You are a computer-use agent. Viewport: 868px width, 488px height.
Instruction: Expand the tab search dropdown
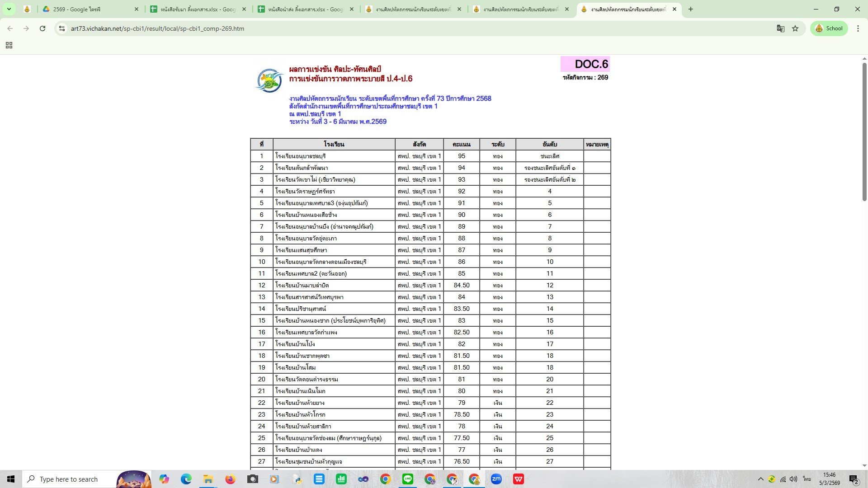click(9, 9)
